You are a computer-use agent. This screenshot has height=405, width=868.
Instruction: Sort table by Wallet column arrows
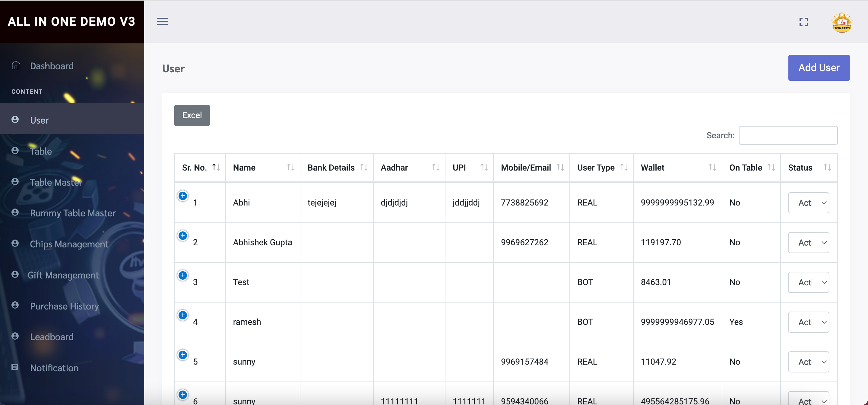[x=712, y=167]
